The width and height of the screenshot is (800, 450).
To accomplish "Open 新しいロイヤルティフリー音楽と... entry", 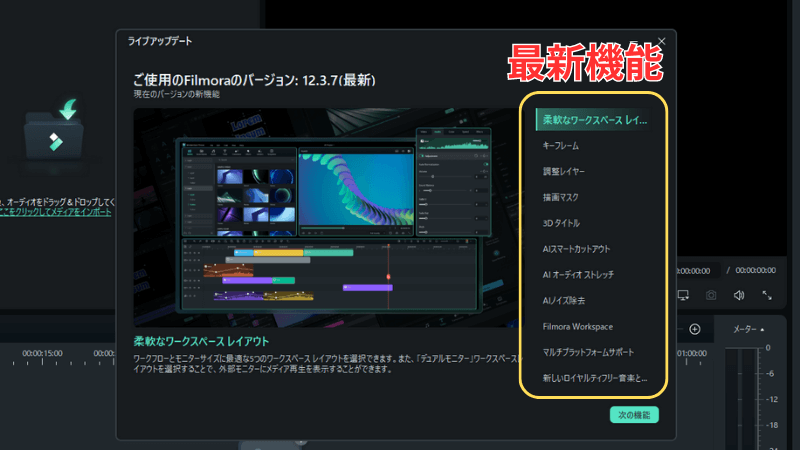I will point(594,378).
